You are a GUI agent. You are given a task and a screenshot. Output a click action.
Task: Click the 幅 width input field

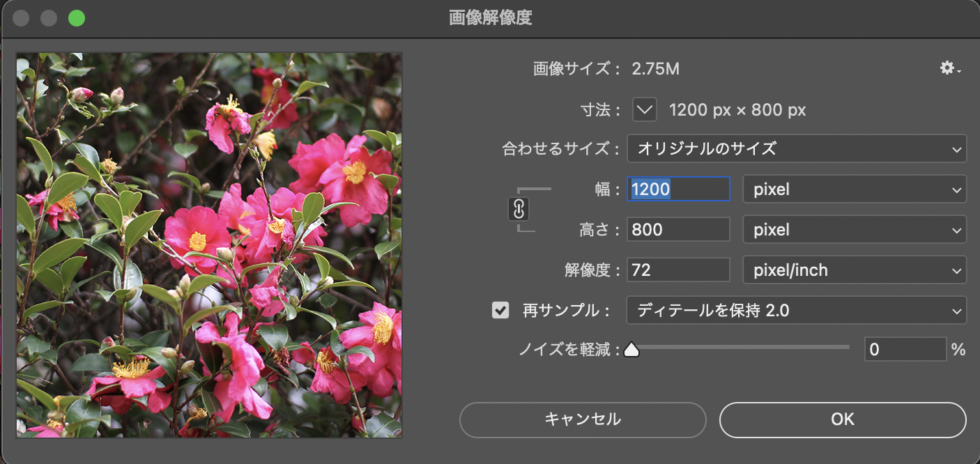[678, 189]
